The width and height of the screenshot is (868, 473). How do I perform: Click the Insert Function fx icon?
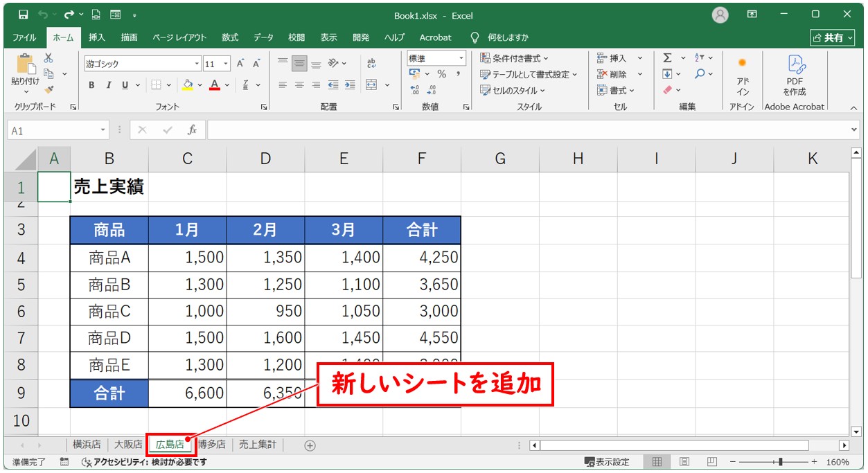[193, 130]
